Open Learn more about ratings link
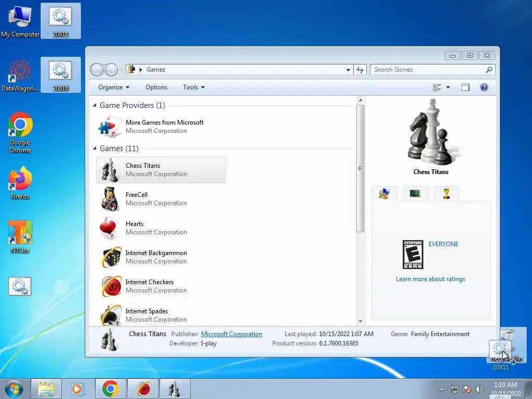532x399 pixels. (430, 279)
